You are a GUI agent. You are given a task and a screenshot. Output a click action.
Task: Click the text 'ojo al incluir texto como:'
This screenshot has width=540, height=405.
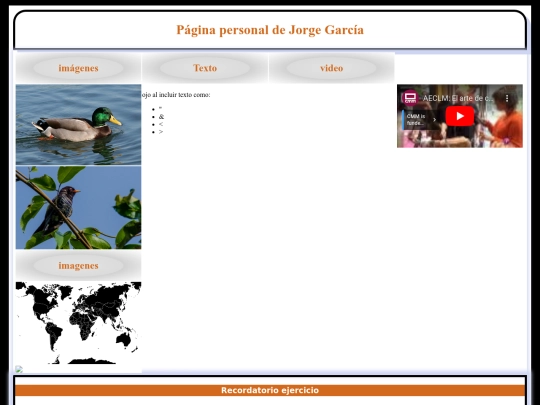tap(176, 95)
